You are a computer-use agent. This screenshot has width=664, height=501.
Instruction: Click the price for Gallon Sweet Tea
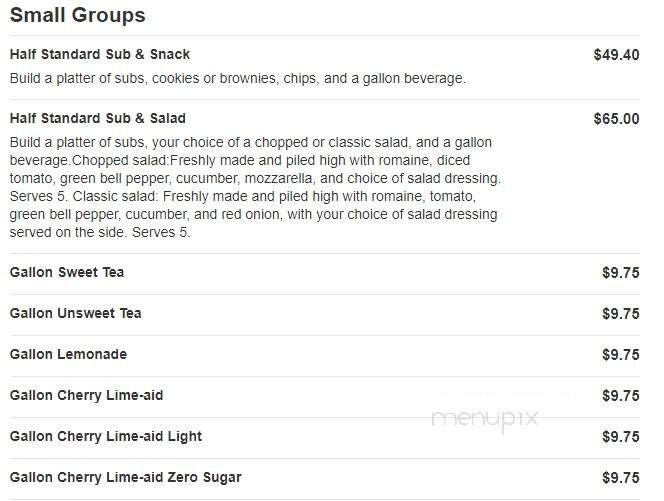[620, 273]
